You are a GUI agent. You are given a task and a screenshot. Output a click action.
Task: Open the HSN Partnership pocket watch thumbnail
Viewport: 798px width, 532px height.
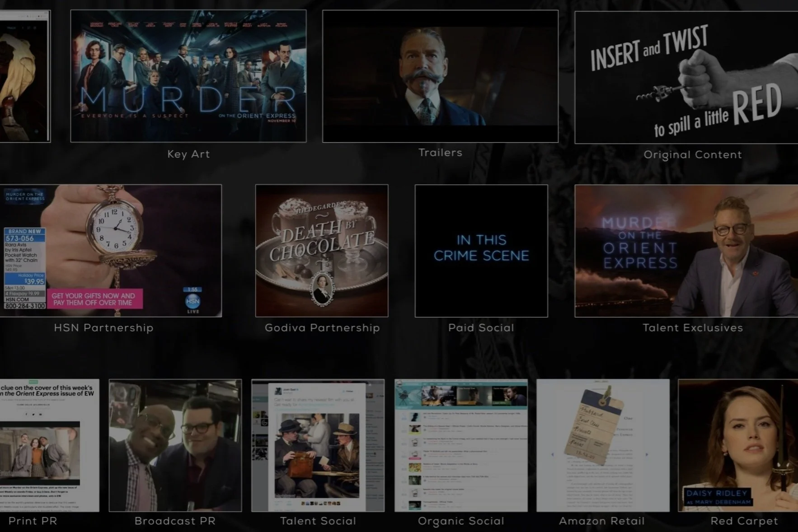coord(111,251)
